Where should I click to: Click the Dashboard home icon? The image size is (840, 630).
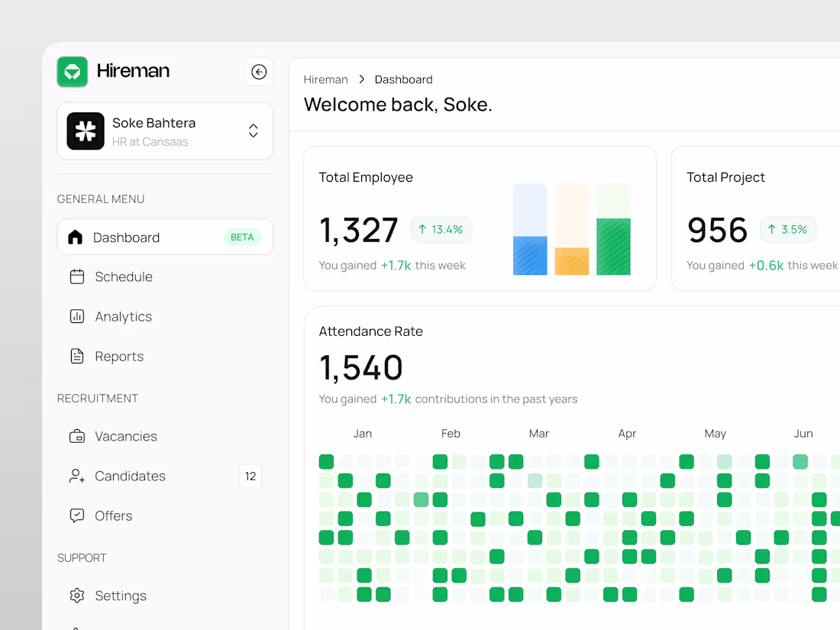click(x=76, y=237)
